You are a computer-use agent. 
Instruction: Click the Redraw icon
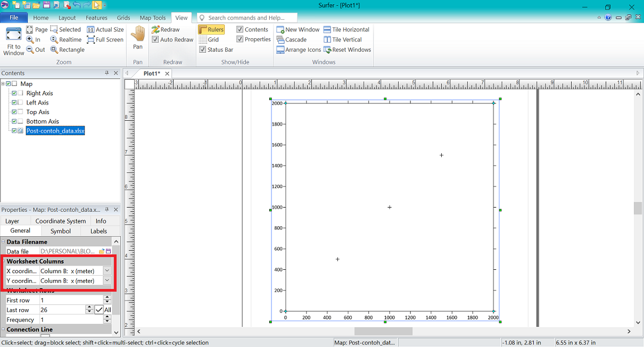tap(155, 29)
